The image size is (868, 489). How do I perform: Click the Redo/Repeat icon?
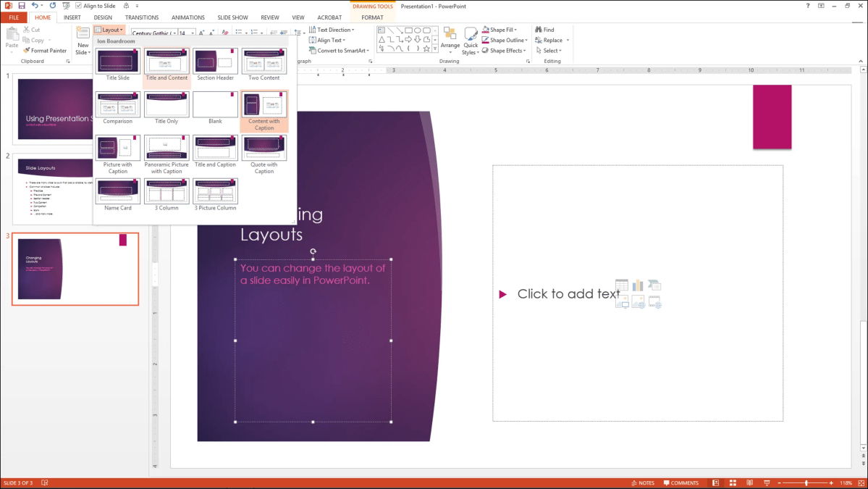(x=53, y=6)
